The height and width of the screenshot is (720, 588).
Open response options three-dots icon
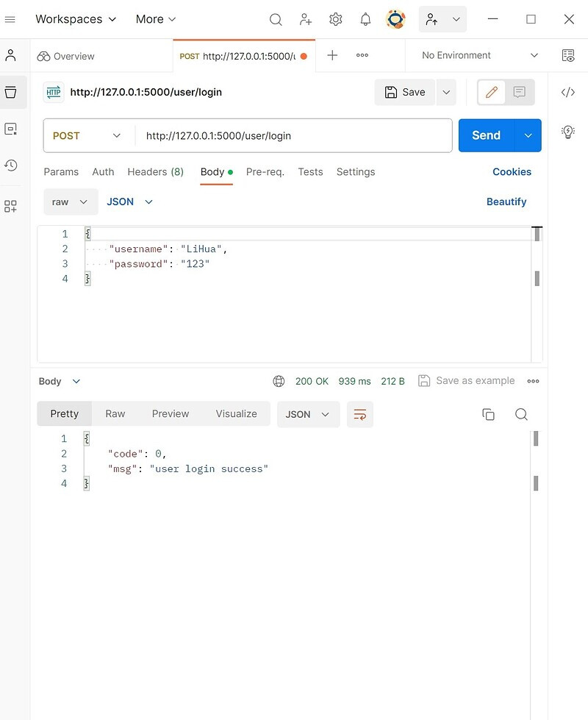(x=533, y=381)
